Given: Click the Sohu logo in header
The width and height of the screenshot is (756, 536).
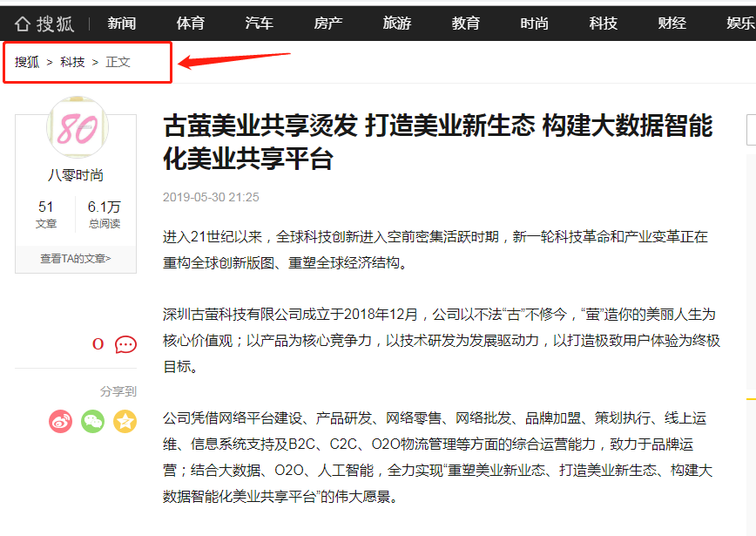Looking at the screenshot, I should click(44, 24).
